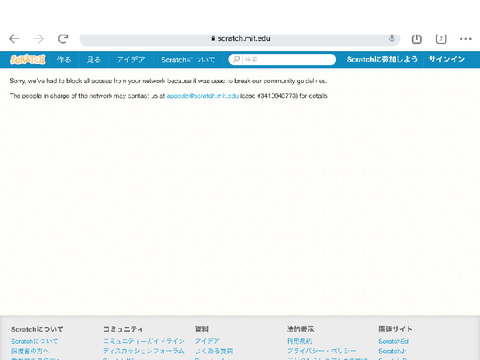Open the footer アイデア link
Screen dimensions: 480x360
coord(207,341)
